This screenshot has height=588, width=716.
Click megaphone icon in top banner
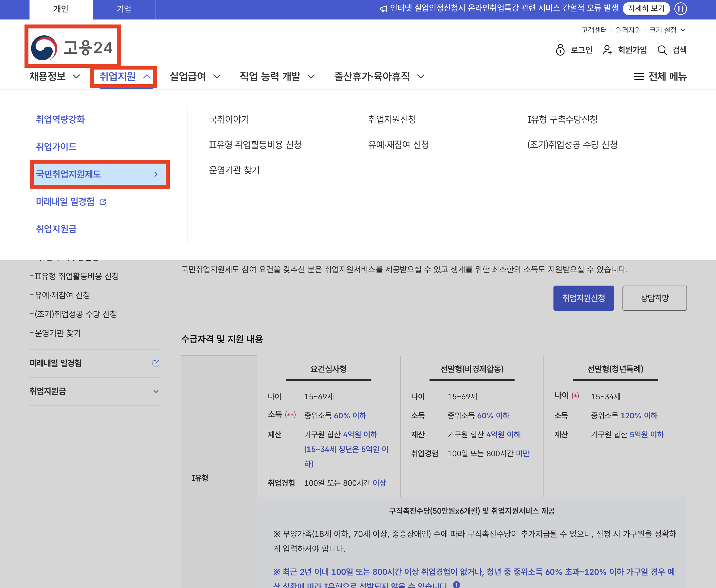tap(383, 9)
